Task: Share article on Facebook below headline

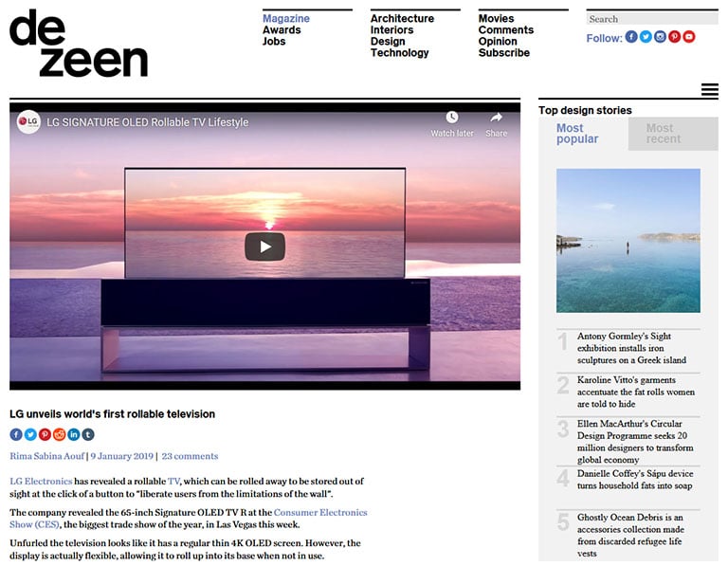Action: [x=16, y=434]
